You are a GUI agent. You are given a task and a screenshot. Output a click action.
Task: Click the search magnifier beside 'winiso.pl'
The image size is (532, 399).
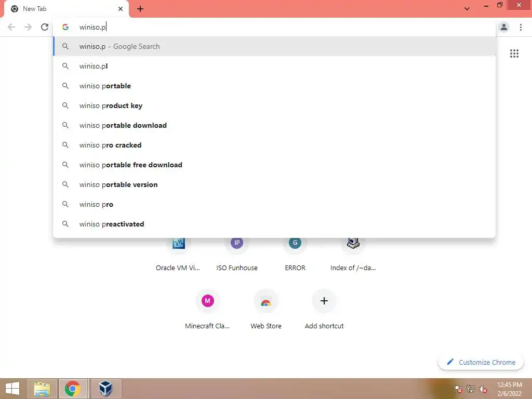pos(65,66)
